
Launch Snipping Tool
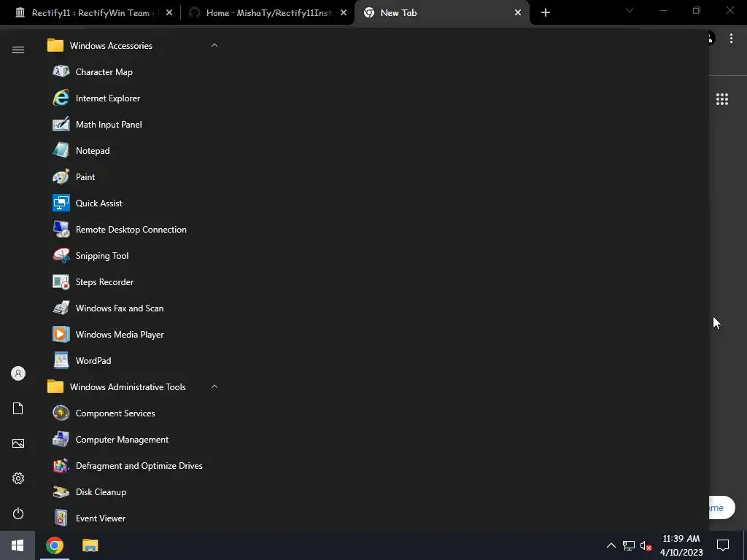[133, 256]
